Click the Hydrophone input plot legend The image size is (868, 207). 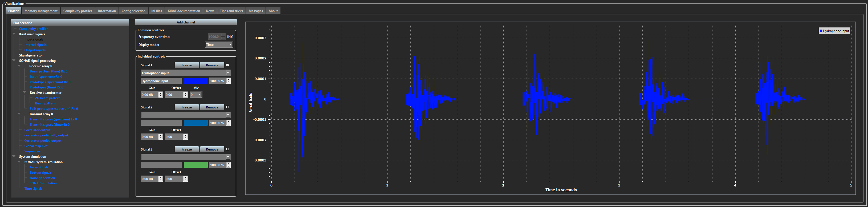coord(834,31)
